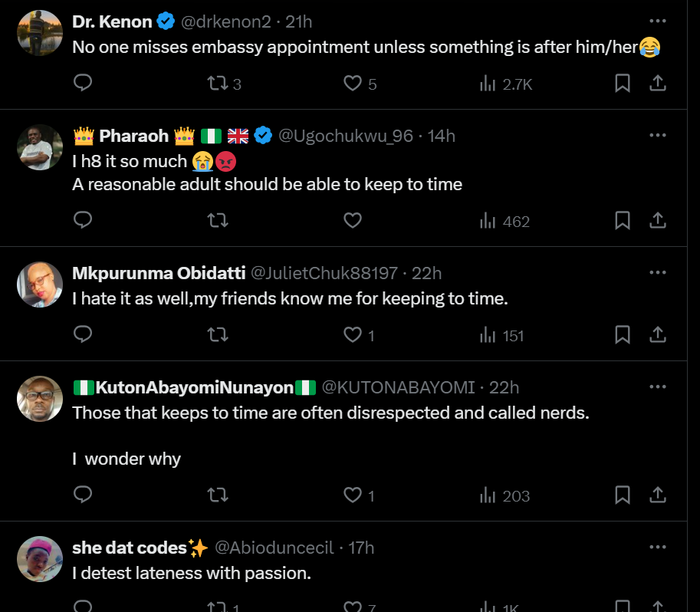Open more options for Dr. Kenon's tweet
Screen dimensions: 700x612
pyautogui.click(x=658, y=22)
